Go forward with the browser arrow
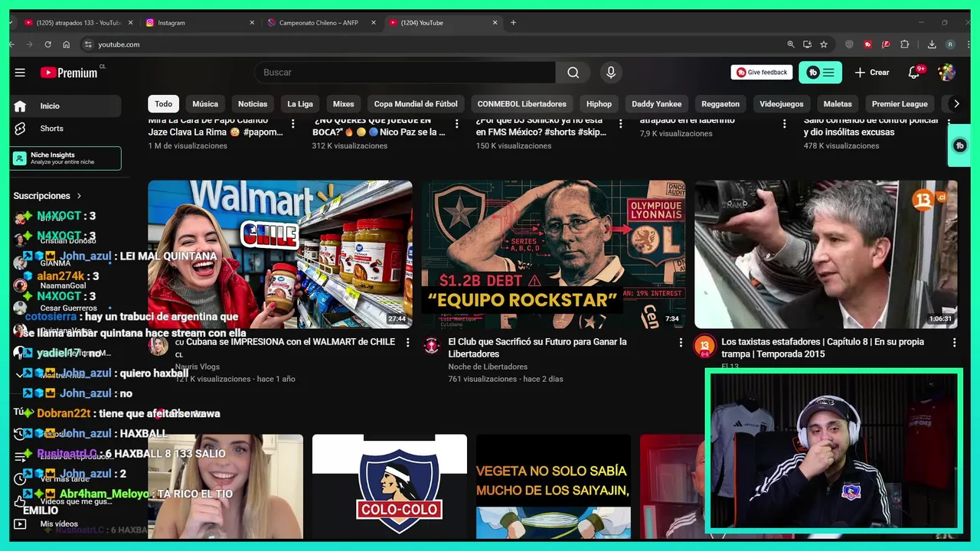Screen dimensions: 980x551 (x=29, y=44)
